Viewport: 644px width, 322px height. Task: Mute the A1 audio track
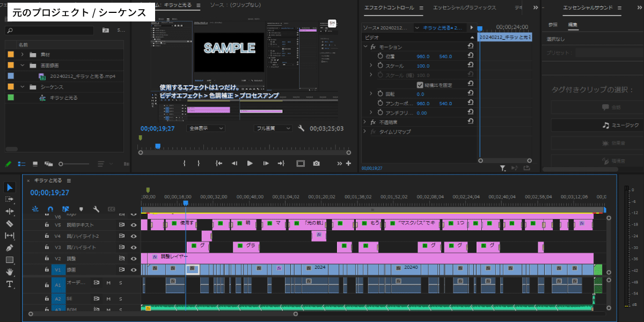click(108, 283)
